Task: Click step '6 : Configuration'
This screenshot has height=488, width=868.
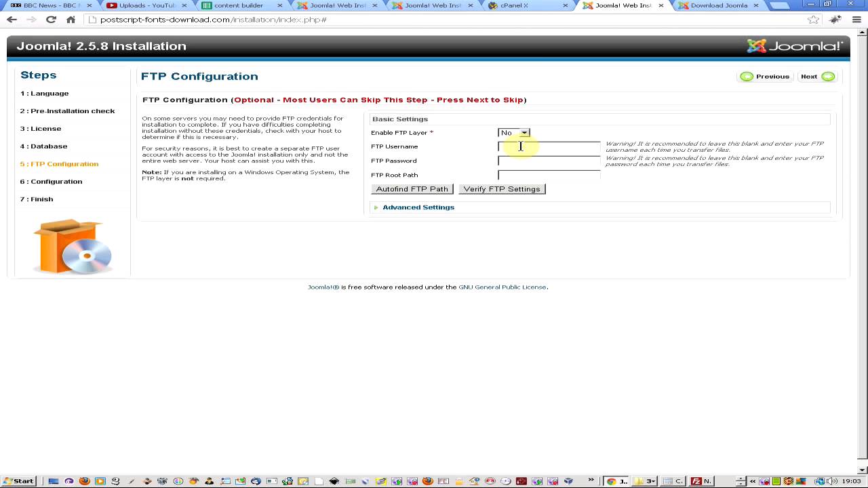Action: [x=51, y=182]
